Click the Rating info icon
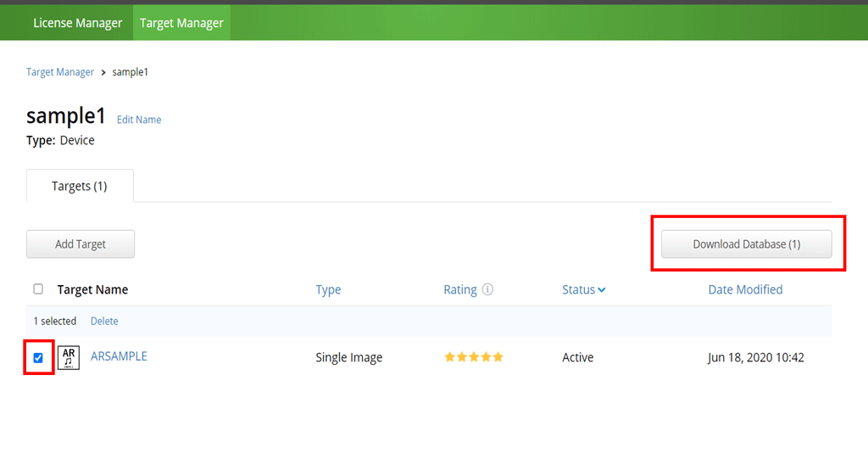Screen dimensions: 868x465 pos(487,289)
